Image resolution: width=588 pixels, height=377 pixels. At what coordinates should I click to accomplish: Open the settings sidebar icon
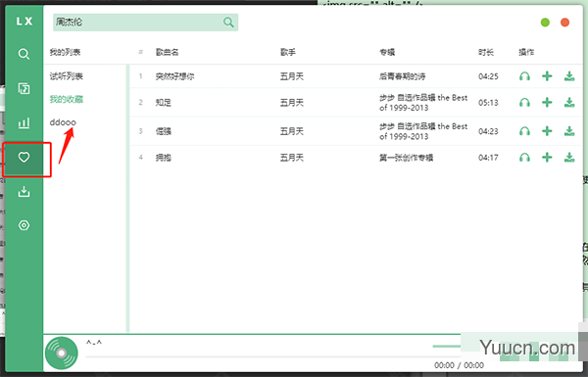point(24,225)
